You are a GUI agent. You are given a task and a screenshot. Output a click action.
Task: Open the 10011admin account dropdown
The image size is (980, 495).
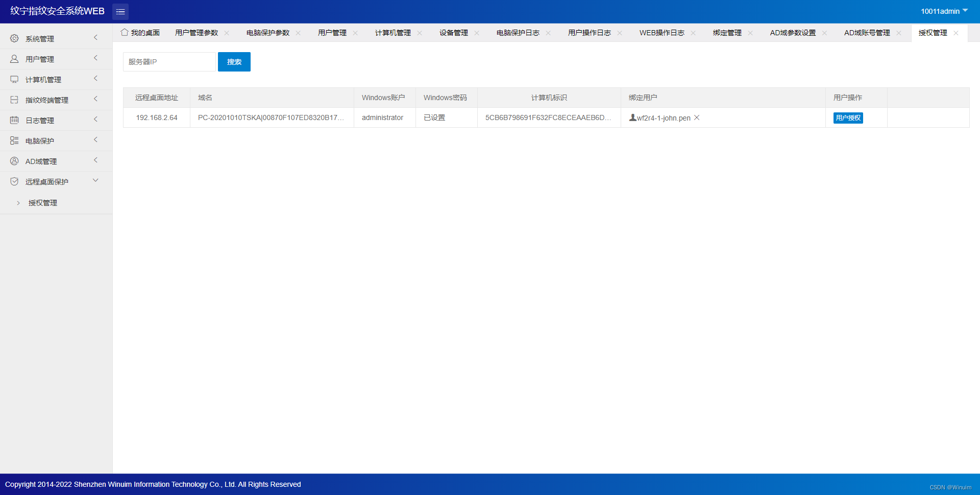click(x=944, y=11)
